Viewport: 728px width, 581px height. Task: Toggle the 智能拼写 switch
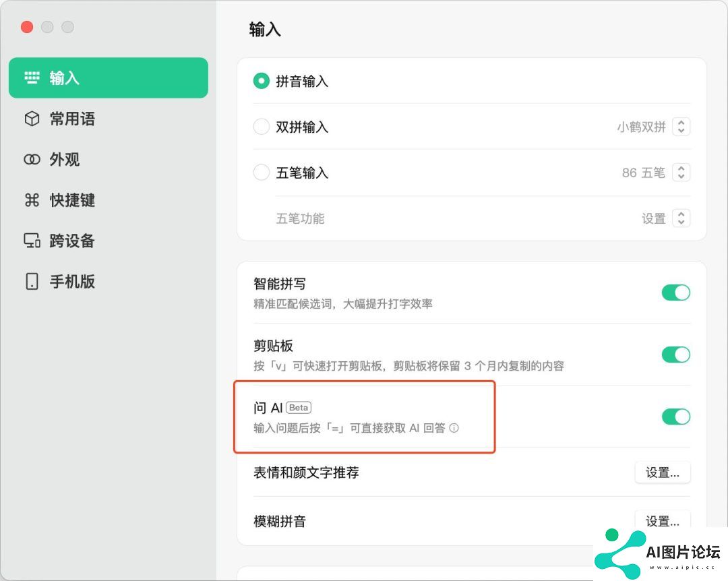[x=675, y=293]
